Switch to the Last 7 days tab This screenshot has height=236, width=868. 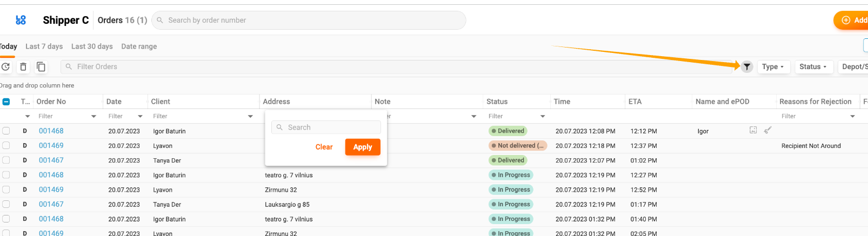coord(44,46)
